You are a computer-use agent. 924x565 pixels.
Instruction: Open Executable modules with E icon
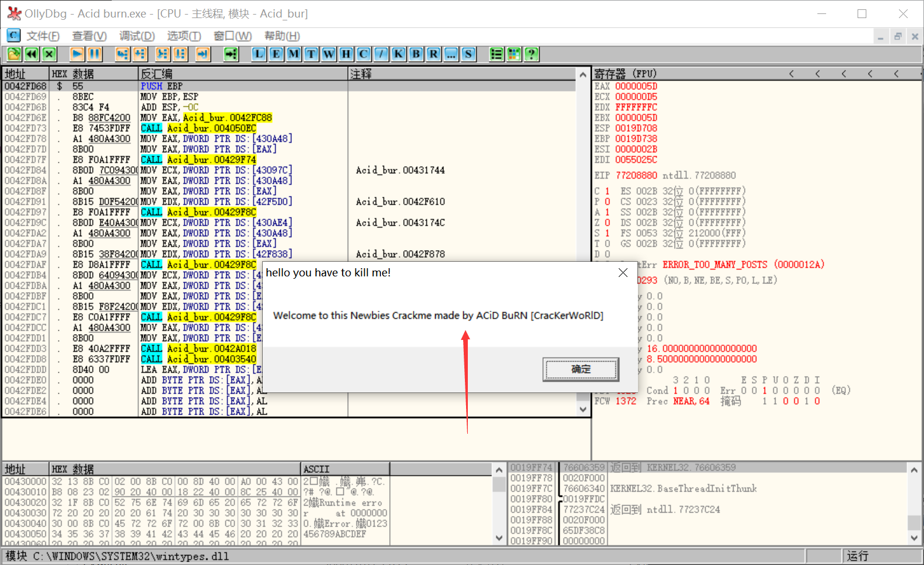(x=276, y=54)
